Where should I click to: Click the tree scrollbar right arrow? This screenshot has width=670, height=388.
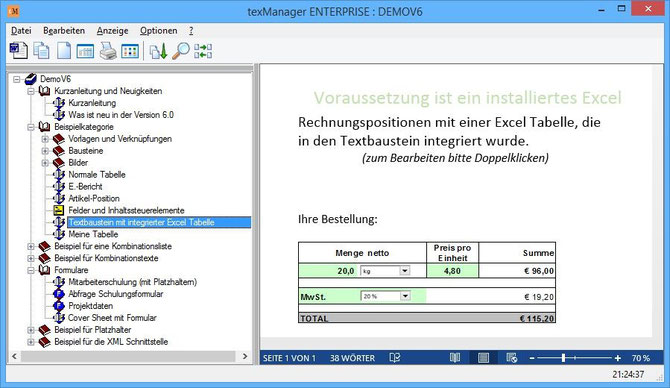pyautogui.click(x=245, y=356)
